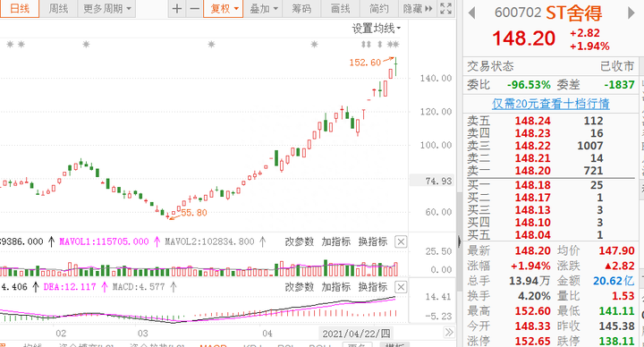Select the 卖五 148.24 order row
The height and width of the screenshot is (347, 644).
[x=550, y=121]
